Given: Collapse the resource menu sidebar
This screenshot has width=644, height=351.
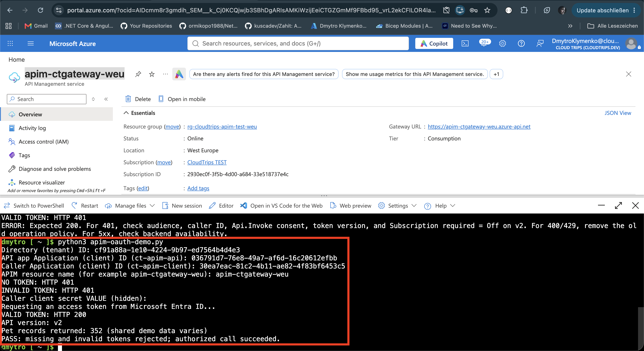Looking at the screenshot, I should [x=106, y=99].
